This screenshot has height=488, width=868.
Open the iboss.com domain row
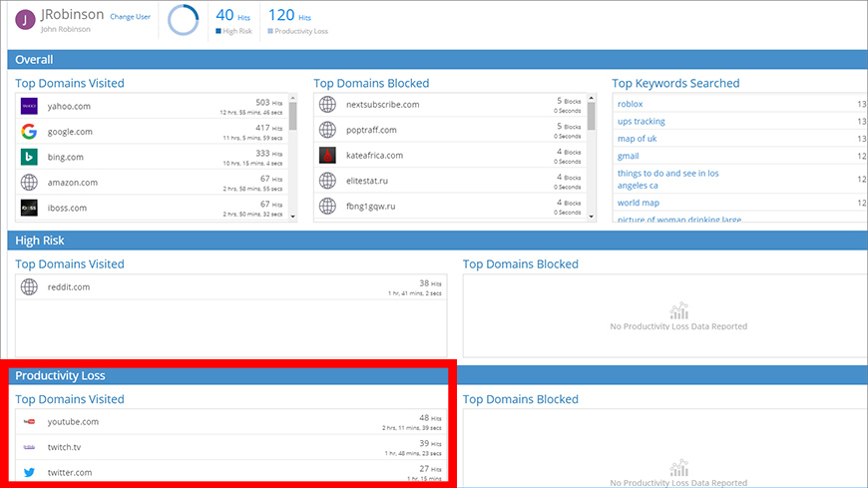[x=152, y=208]
